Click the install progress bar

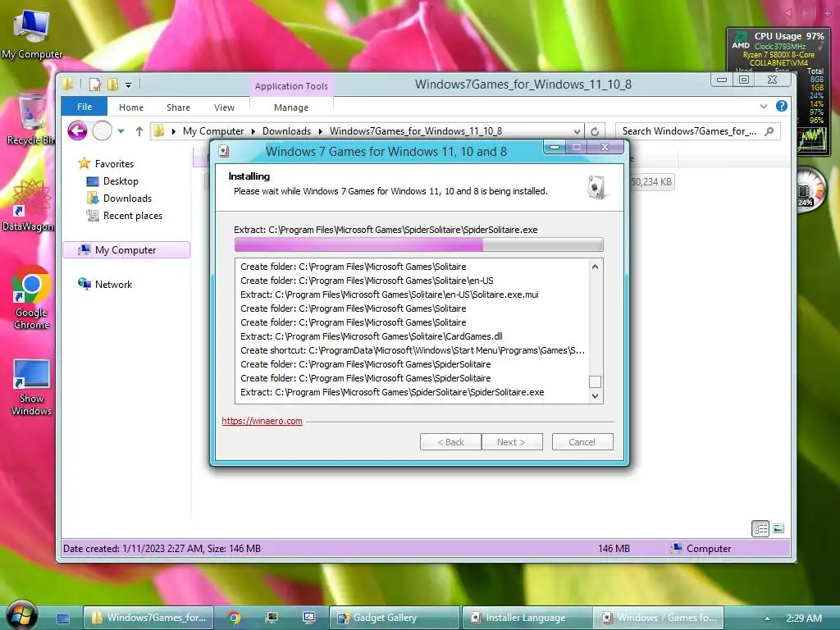tap(418, 244)
